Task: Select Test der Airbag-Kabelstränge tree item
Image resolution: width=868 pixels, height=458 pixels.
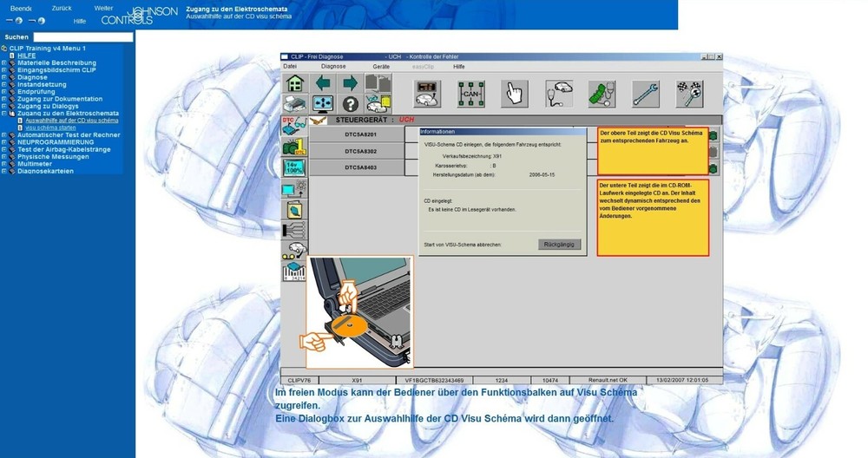Action: [x=63, y=149]
